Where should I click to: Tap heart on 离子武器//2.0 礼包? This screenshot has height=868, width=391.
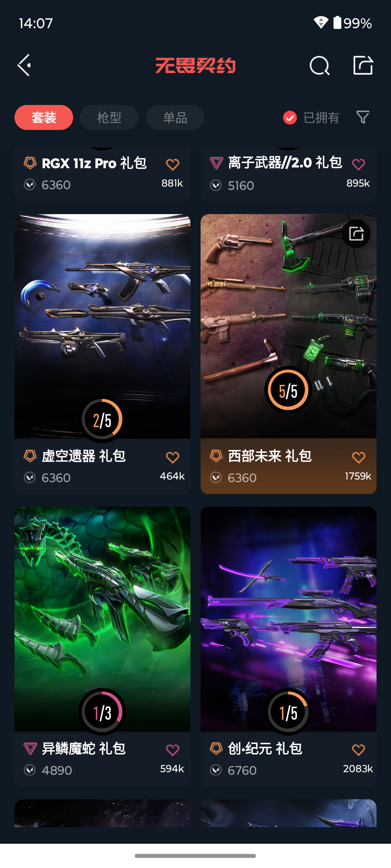tap(359, 165)
